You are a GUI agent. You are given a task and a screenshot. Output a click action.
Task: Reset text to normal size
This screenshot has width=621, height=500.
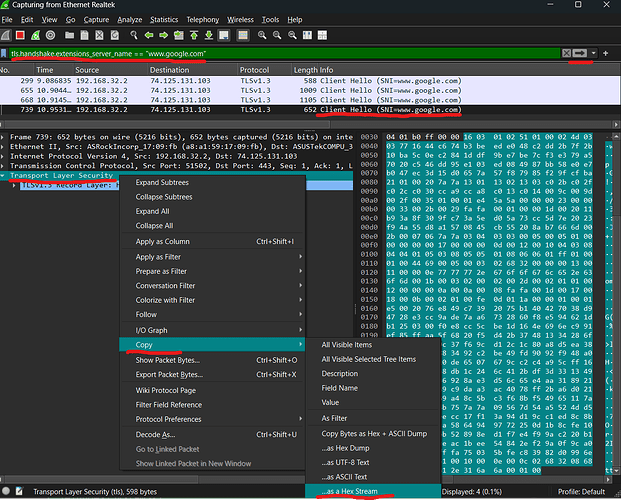tap(292, 35)
